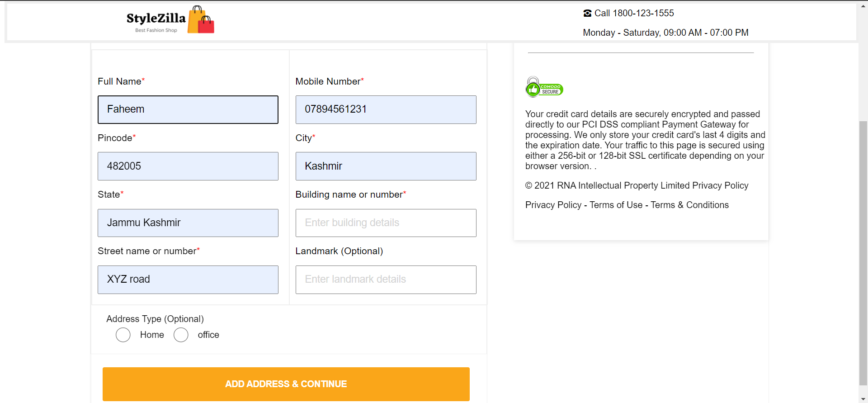Viewport: 868px width, 403px height.
Task: Click the Privacy Policy text after the copyright notice
Action: pos(720,185)
